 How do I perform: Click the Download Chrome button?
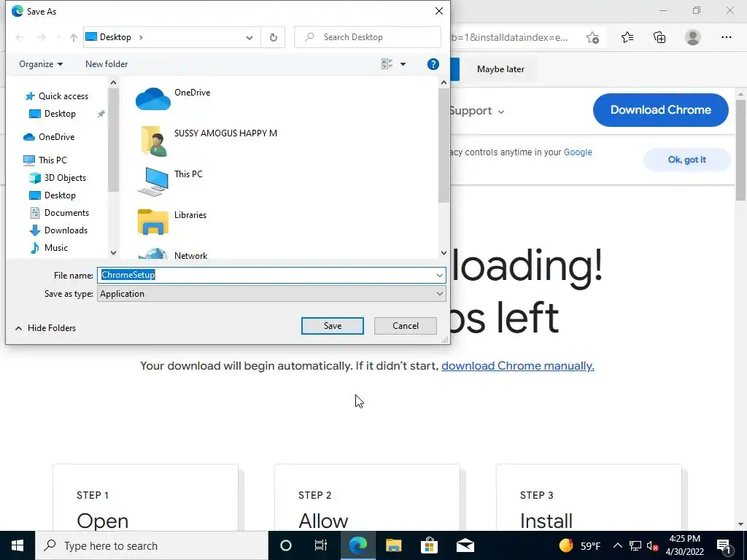pyautogui.click(x=661, y=110)
